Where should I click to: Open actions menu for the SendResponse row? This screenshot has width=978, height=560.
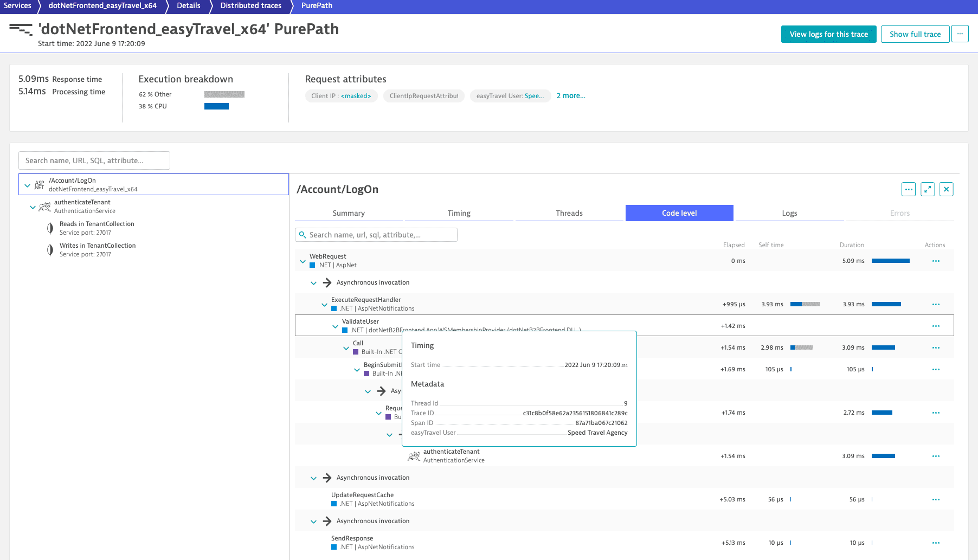pyautogui.click(x=936, y=543)
